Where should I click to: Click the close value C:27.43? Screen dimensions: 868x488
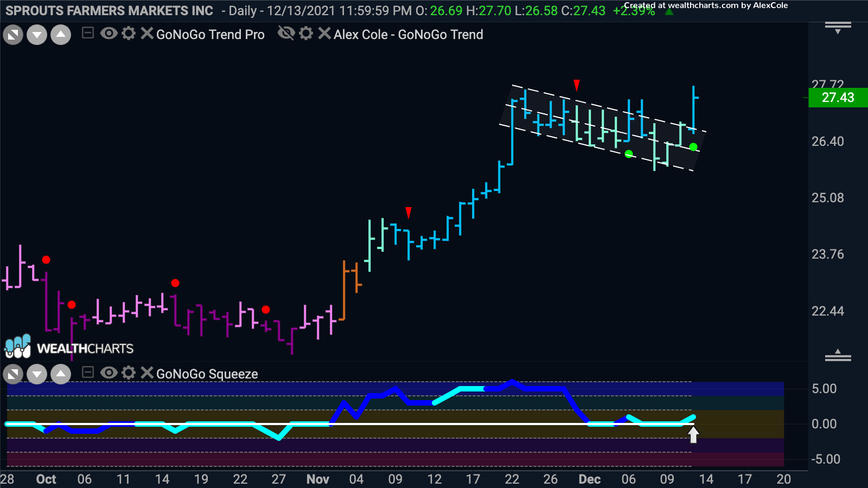tap(583, 11)
